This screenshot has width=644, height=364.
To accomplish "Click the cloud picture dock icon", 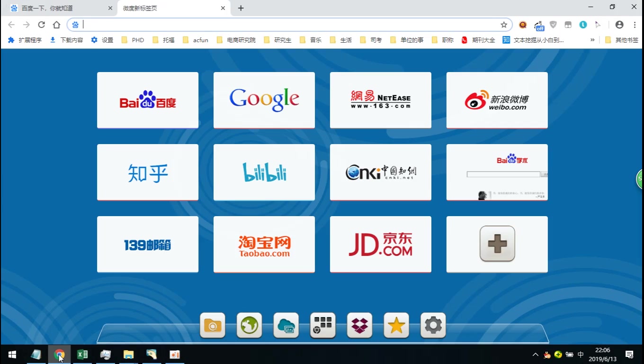I will pyautogui.click(x=286, y=325).
